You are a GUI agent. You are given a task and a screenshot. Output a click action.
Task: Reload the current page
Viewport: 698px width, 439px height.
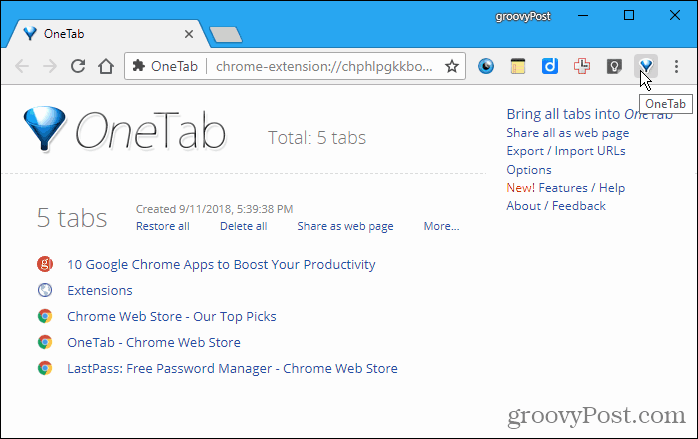click(78, 66)
